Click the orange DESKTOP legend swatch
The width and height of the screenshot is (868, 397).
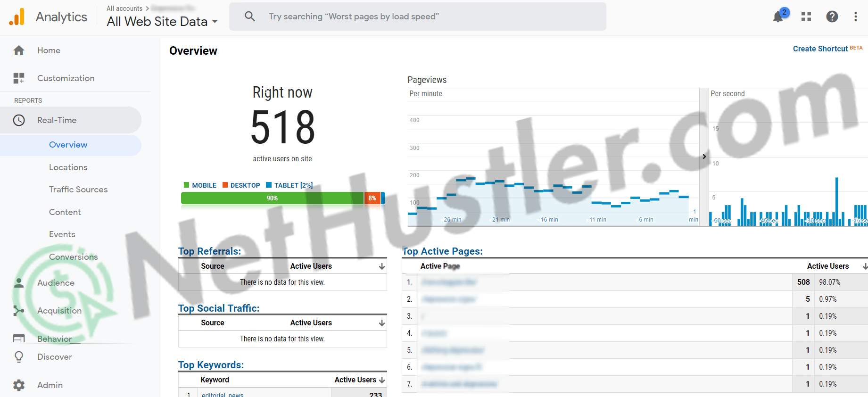225,185
